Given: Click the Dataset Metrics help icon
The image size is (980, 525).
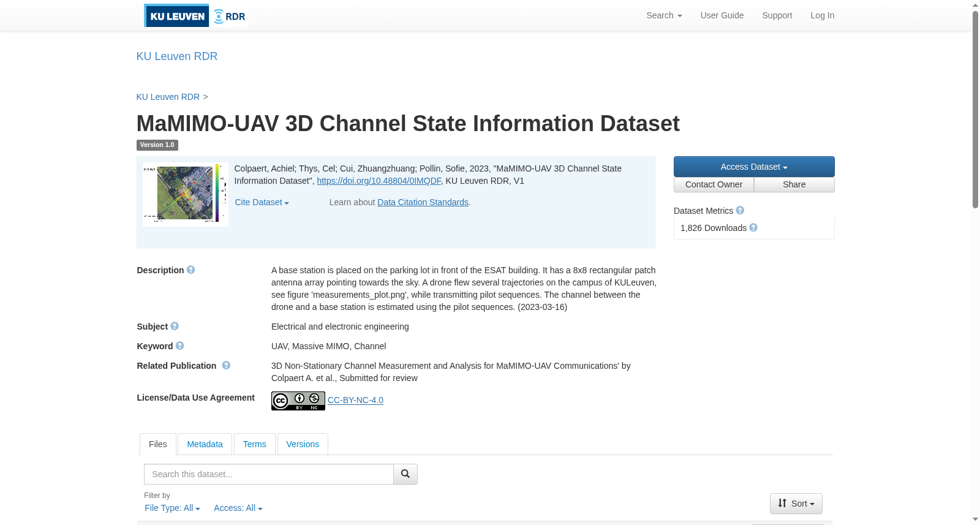Looking at the screenshot, I should tap(740, 210).
